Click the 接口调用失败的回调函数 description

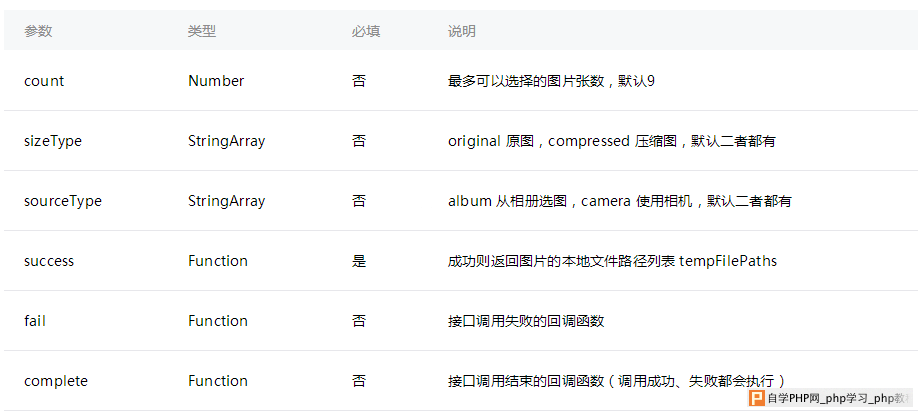pyautogui.click(x=526, y=321)
